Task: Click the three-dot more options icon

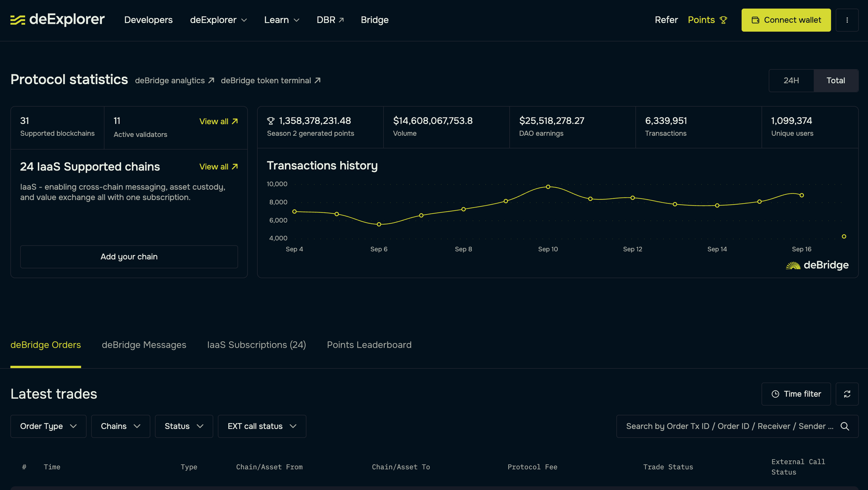Action: (847, 20)
